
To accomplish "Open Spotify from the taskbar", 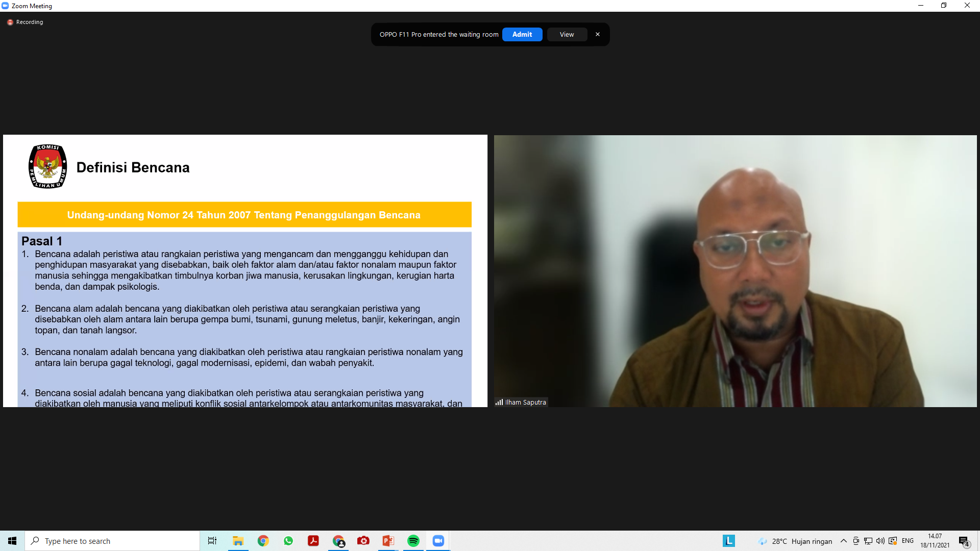I will (413, 541).
